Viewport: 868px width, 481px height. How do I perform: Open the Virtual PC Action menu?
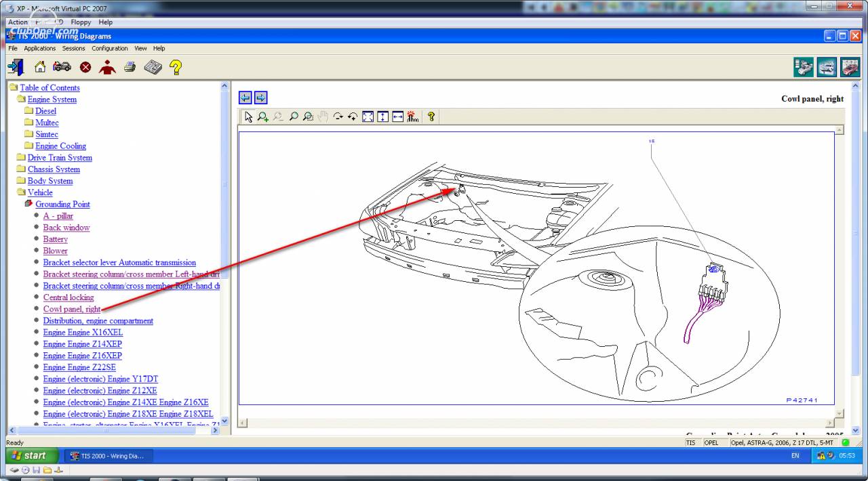(x=18, y=22)
